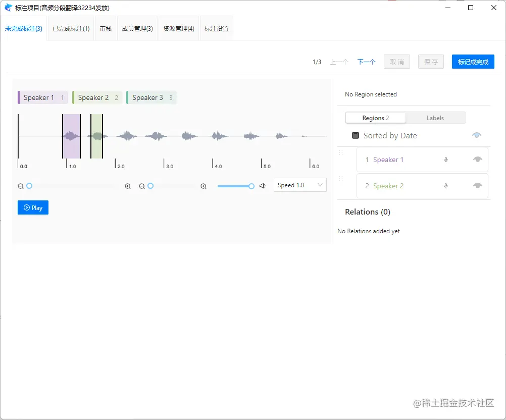
Task: Click the Sorted by Date text
Action: click(x=390, y=136)
